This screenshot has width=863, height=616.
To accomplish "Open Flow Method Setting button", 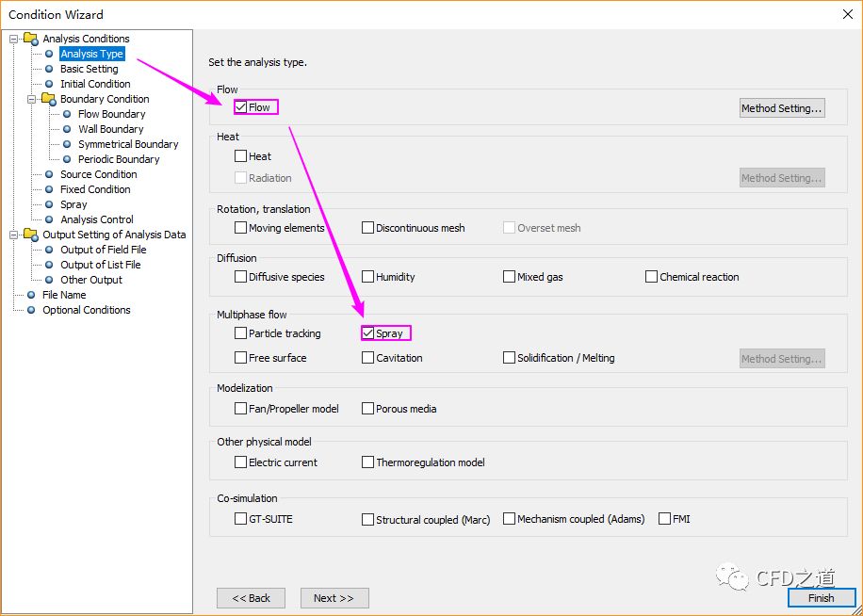I will tap(782, 108).
